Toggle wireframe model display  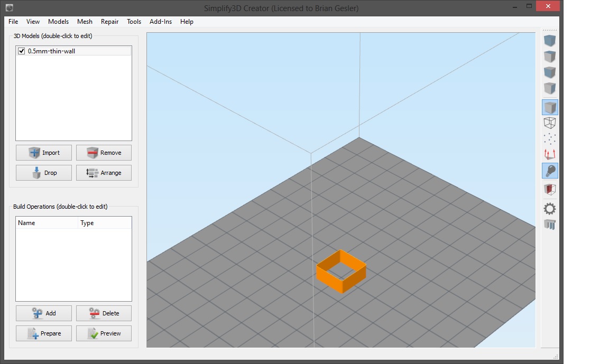pos(550,123)
